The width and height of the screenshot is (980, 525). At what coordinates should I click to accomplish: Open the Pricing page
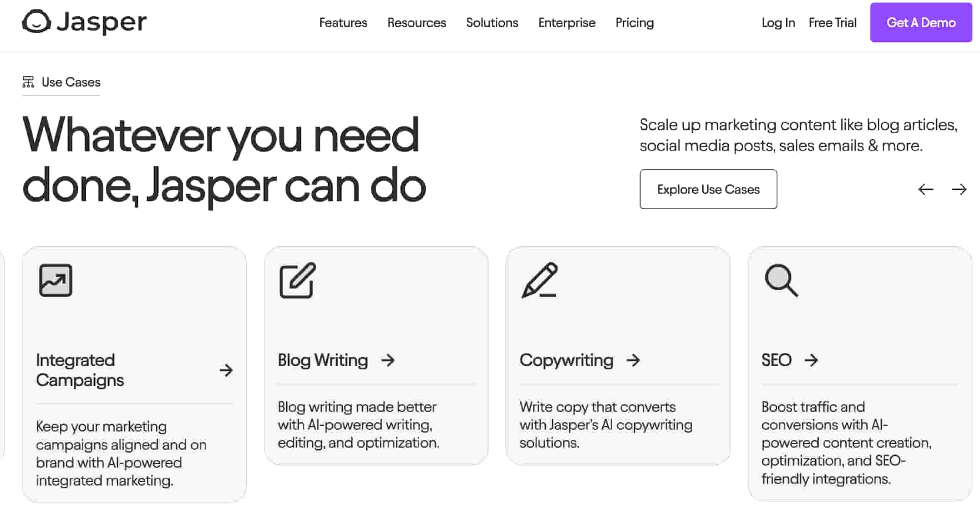click(x=634, y=23)
